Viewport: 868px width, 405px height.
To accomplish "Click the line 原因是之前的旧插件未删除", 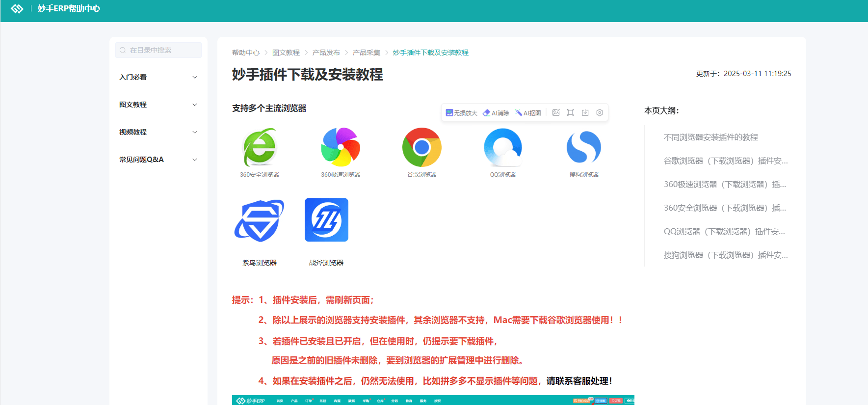I will click(398, 360).
